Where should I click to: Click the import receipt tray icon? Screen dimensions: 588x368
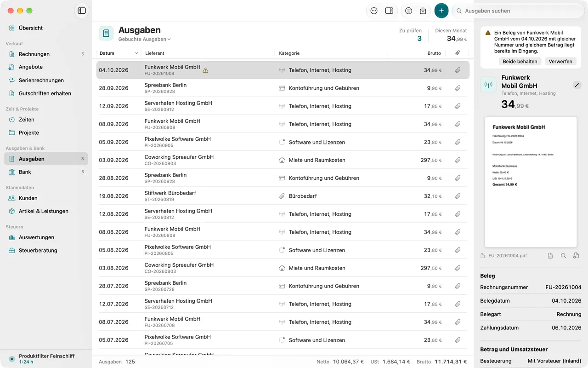[423, 11]
